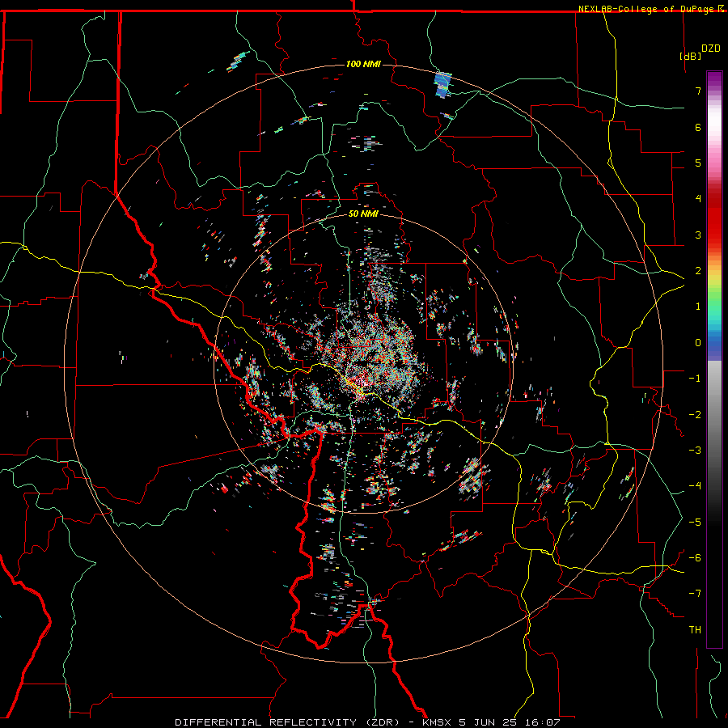The width and height of the screenshot is (728, 728).
Task: Click the ZDR color scale bar
Action: point(714,359)
